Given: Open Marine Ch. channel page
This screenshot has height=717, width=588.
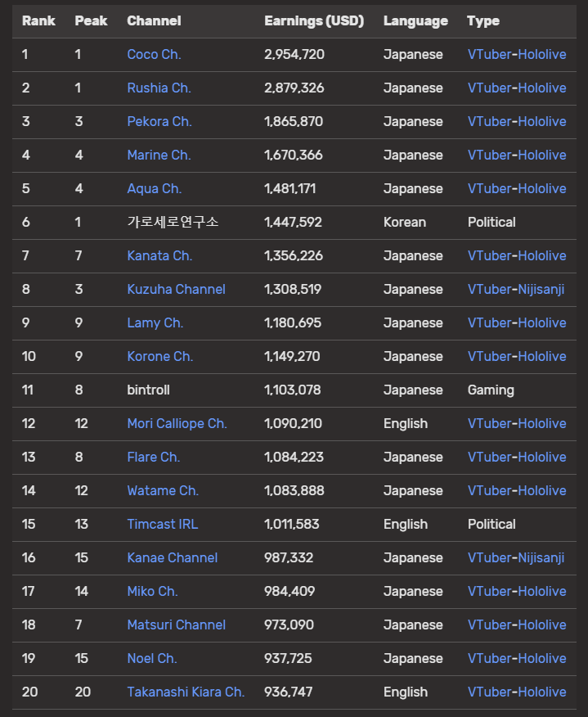Looking at the screenshot, I should point(159,155).
